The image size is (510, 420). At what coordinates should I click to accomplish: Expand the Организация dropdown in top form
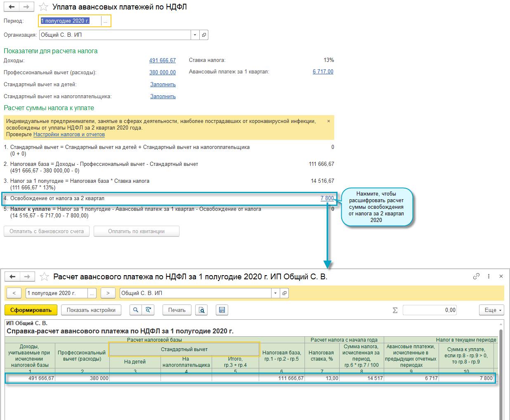click(x=195, y=35)
